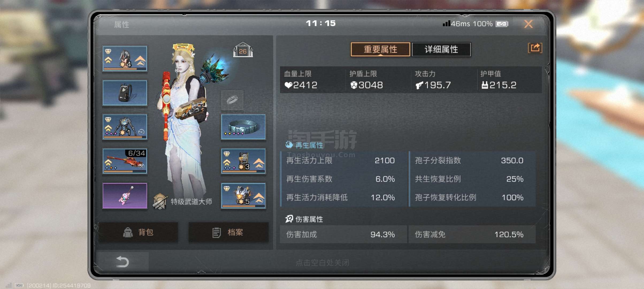Open the level 5 gear slot
This screenshot has height=289, width=644.
[243, 196]
